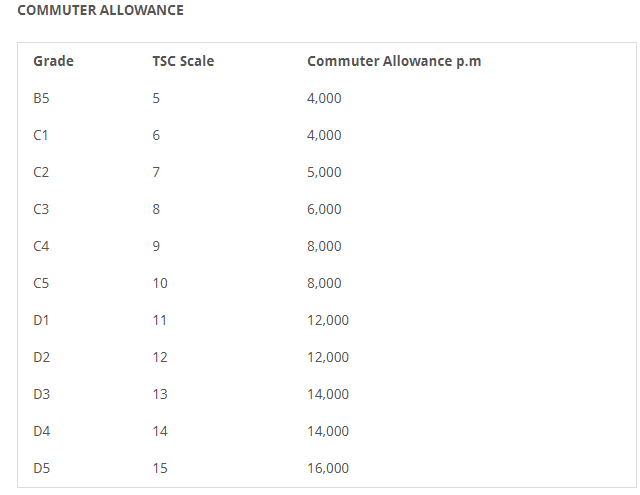Click the 16,000 allowance amount
Image resolution: width=640 pixels, height=495 pixels.
(328, 468)
